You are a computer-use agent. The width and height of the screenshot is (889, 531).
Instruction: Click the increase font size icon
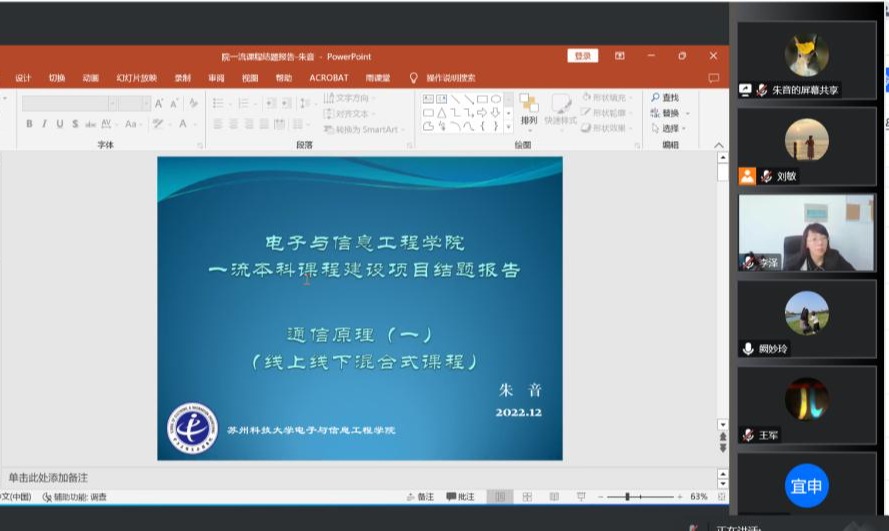point(158,103)
